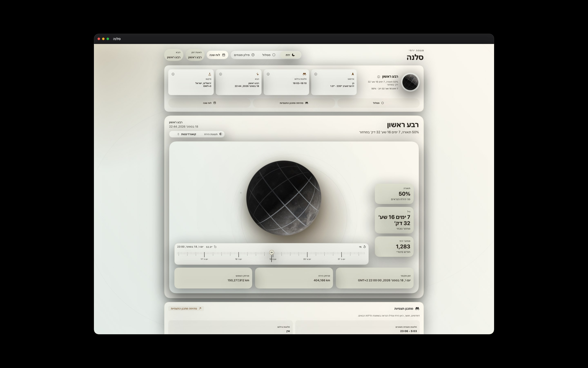Click the top לוח שנה calendar button

click(x=217, y=55)
